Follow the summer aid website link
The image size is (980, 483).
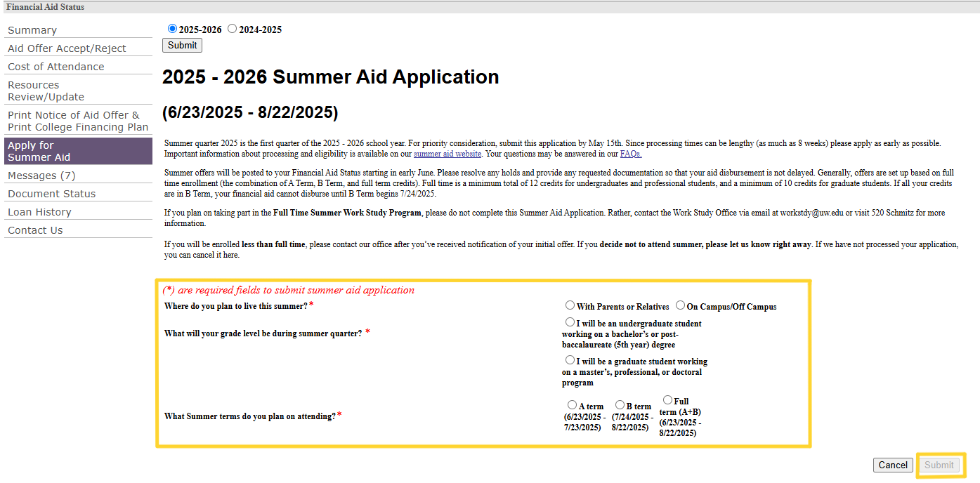coord(447,154)
